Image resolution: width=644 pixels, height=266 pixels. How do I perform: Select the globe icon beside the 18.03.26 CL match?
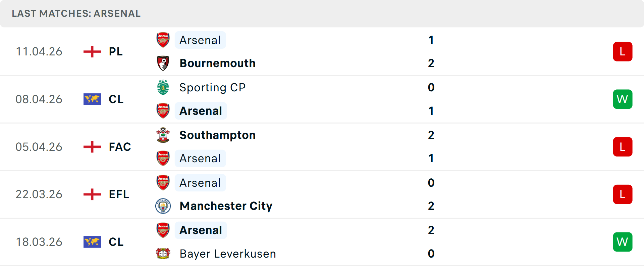click(x=92, y=242)
